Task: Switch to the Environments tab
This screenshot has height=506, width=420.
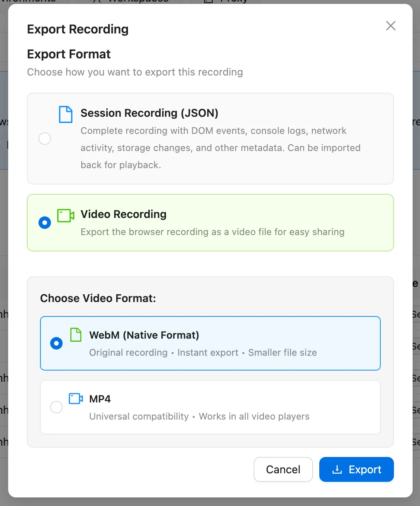Action: coord(27,2)
